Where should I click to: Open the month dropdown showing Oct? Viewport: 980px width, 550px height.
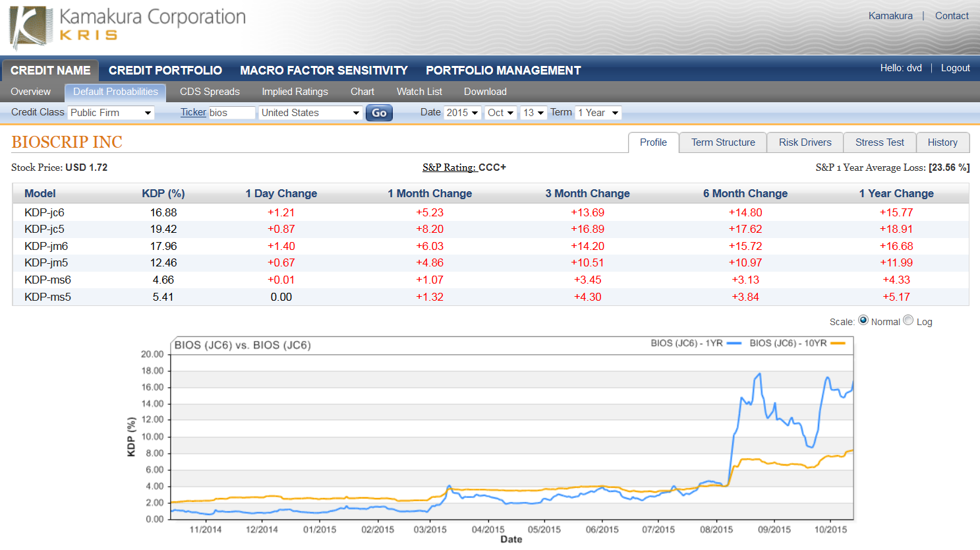point(501,112)
